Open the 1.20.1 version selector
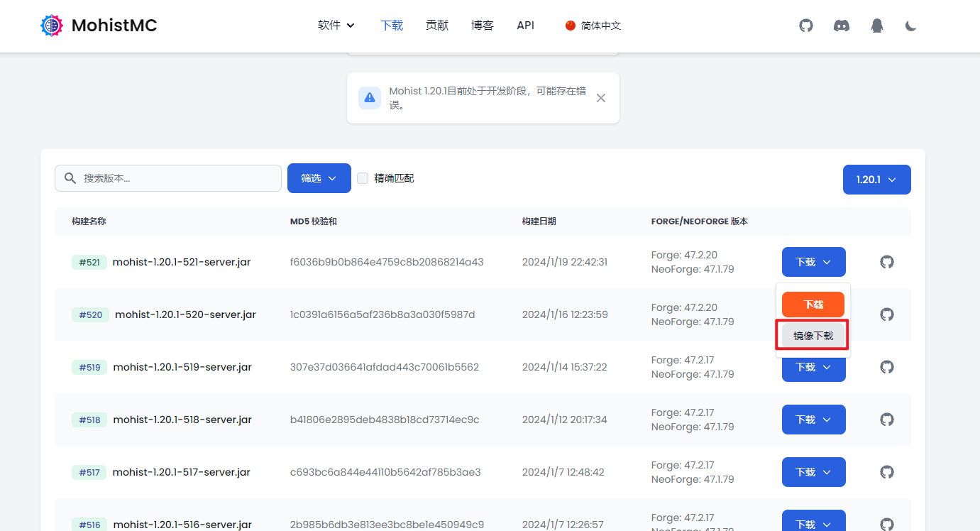The height and width of the screenshot is (531, 980). [x=877, y=180]
